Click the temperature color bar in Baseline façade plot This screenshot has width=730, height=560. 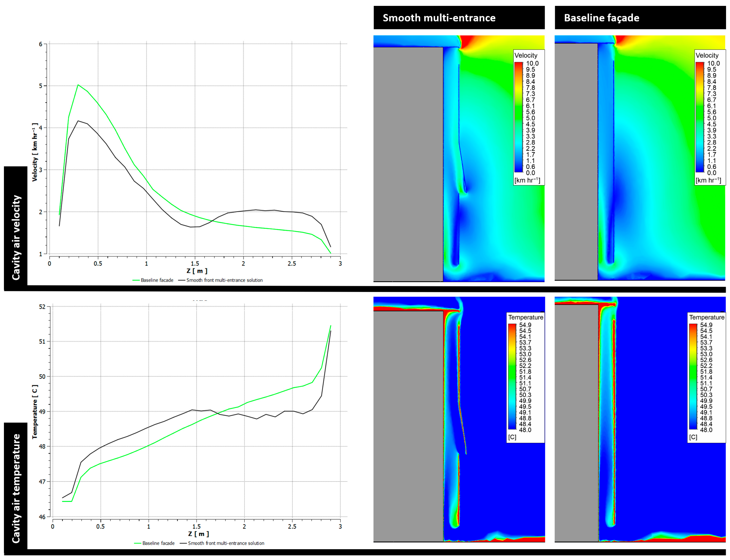point(693,376)
